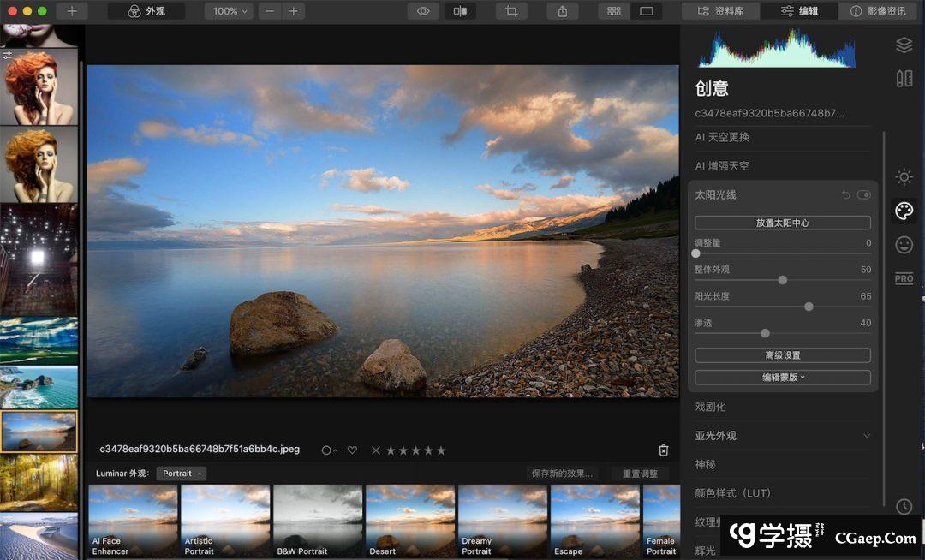Delete image with trash icon
Viewport: 925px width, 560px height.
[x=663, y=450]
